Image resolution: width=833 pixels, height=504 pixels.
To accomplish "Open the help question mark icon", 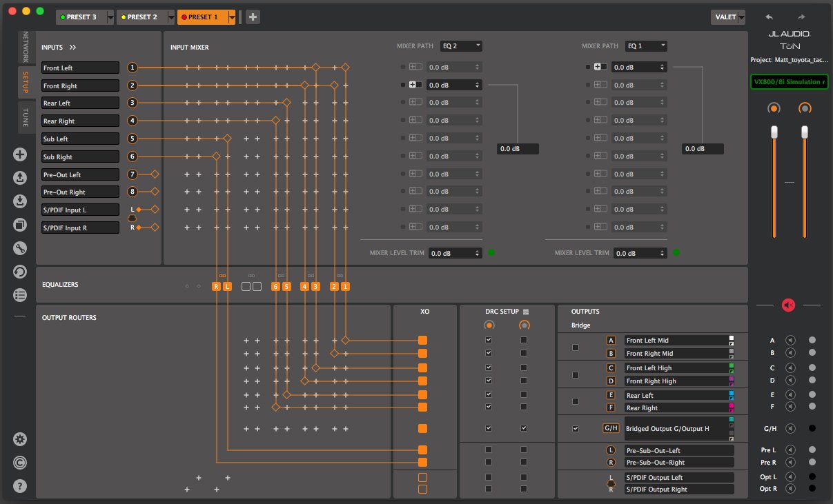I will tap(20, 485).
